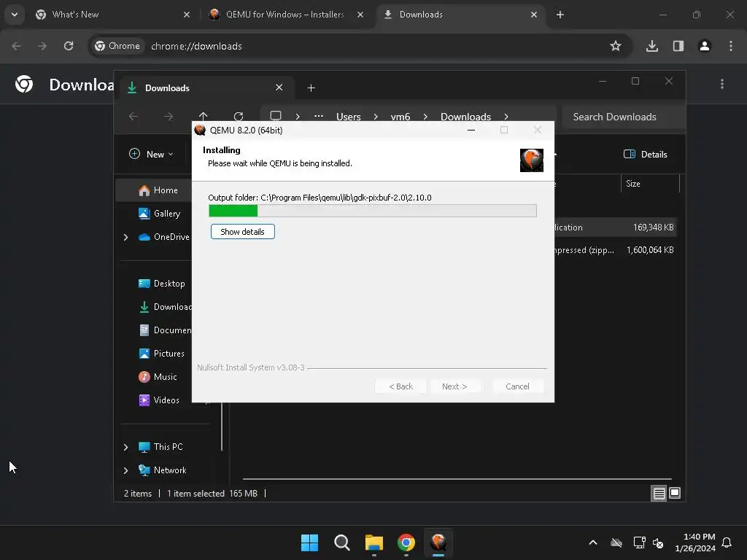This screenshot has height=560, width=747.
Task: Expand chevron after Downloads breadcrumb
Action: point(506,117)
